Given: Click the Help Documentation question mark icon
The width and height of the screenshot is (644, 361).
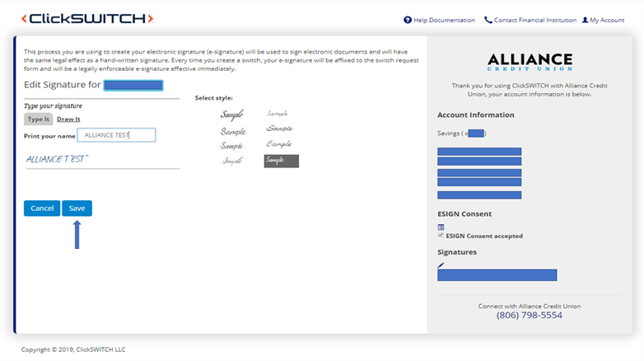Looking at the screenshot, I should 408,20.
